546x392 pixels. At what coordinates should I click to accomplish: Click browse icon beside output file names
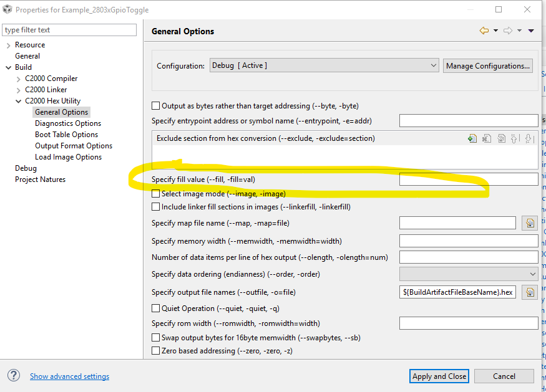[530, 292]
